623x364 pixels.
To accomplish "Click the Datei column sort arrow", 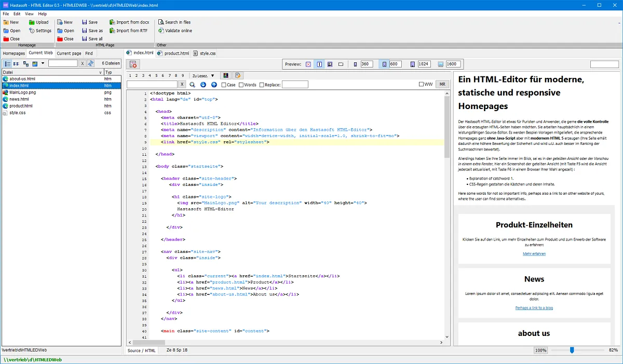I will tap(100, 73).
